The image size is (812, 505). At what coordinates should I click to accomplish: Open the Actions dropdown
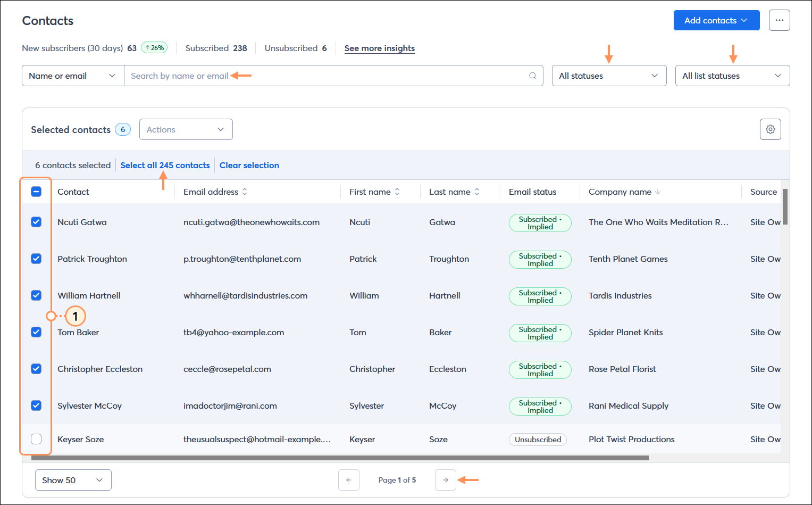(186, 129)
